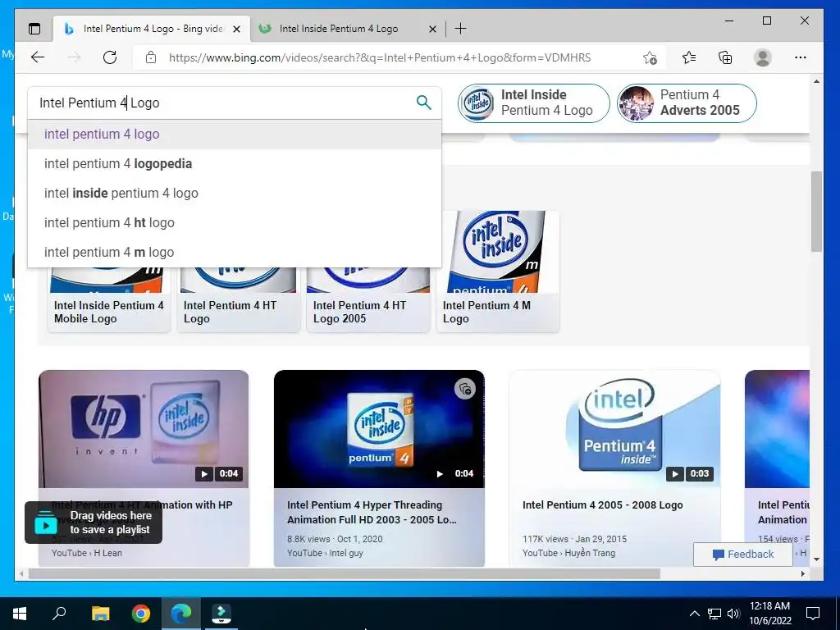This screenshot has width=840, height=630.
Task: Click the horizontal scrollbar thumb
Action: click(x=344, y=573)
